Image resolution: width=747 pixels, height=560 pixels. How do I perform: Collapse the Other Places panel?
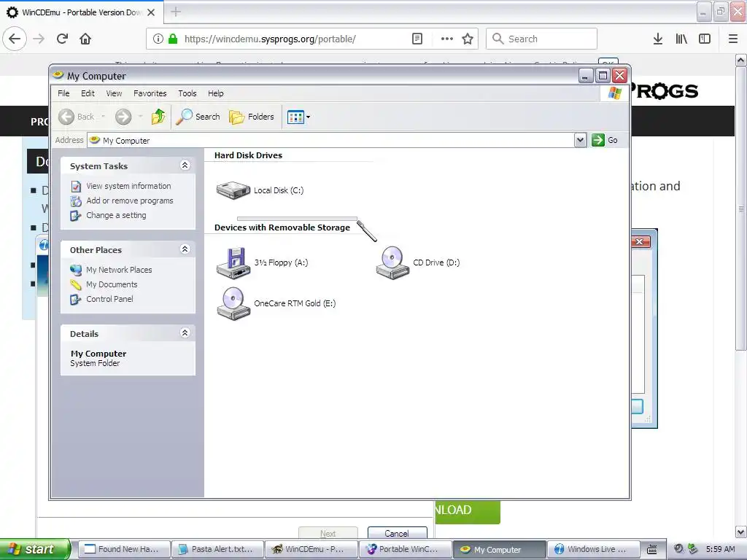click(185, 249)
